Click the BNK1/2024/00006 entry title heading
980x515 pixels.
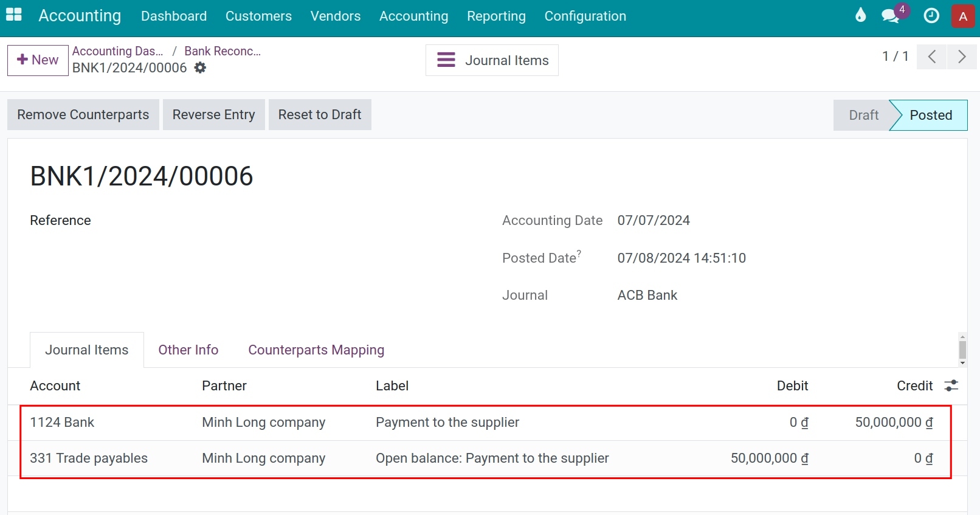pos(142,176)
